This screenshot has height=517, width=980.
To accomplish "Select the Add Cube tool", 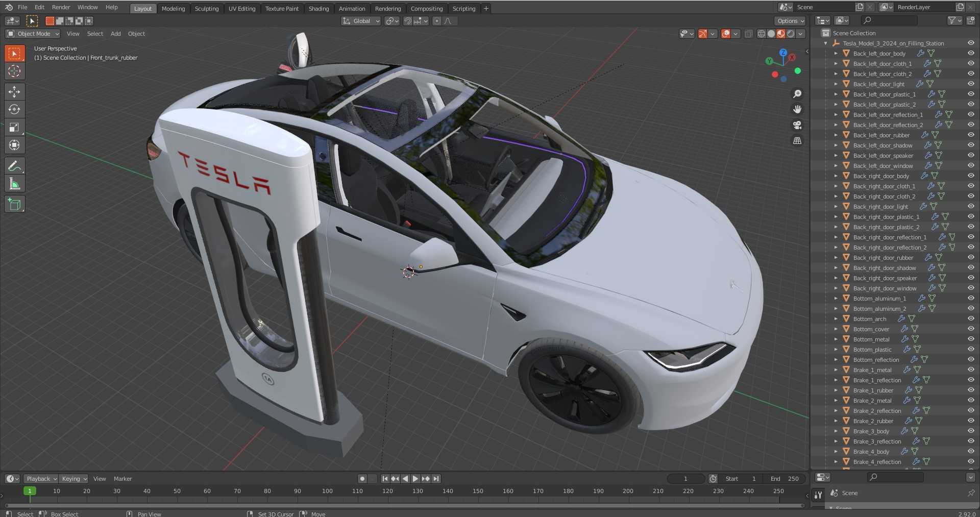I will click(x=14, y=204).
